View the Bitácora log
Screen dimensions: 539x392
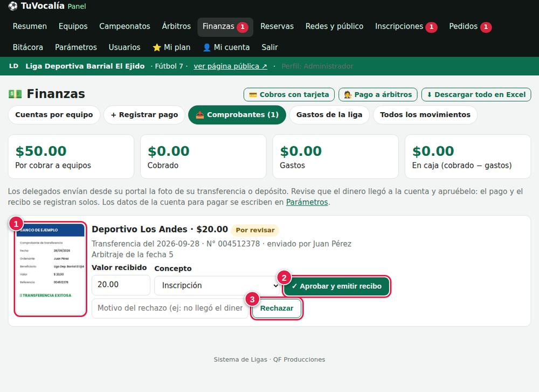tap(28, 47)
